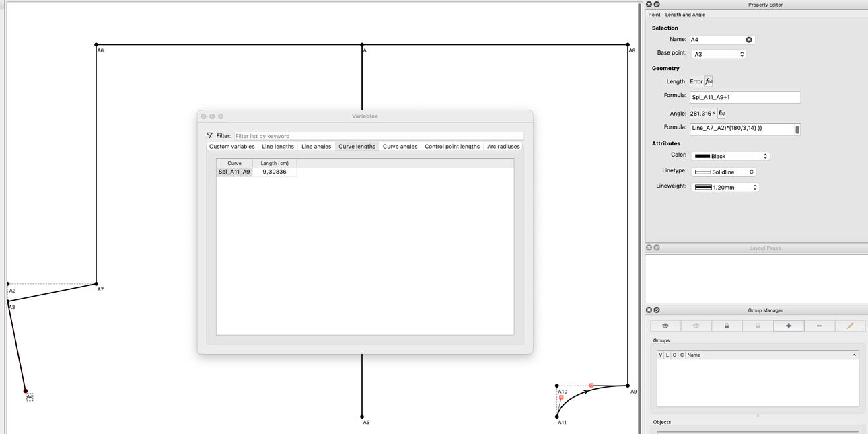Screen dimensions: 868x434
Task: Switch to the Arc radiuses tab
Action: (503, 146)
